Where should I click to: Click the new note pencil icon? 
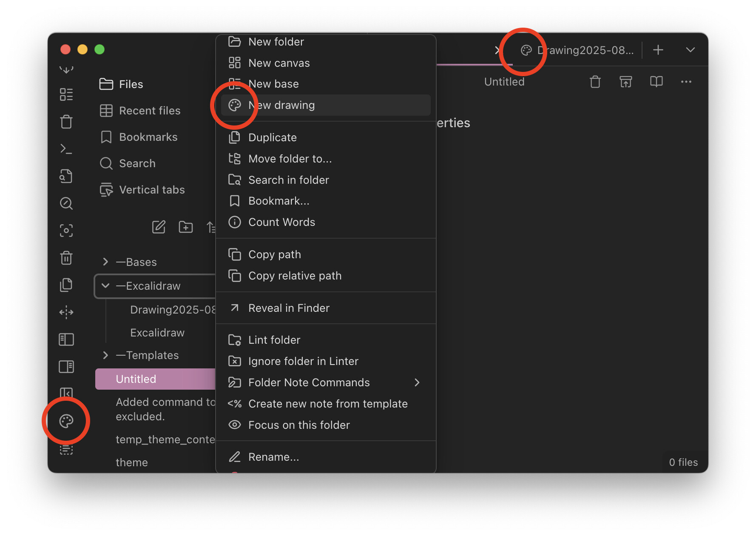click(x=159, y=227)
